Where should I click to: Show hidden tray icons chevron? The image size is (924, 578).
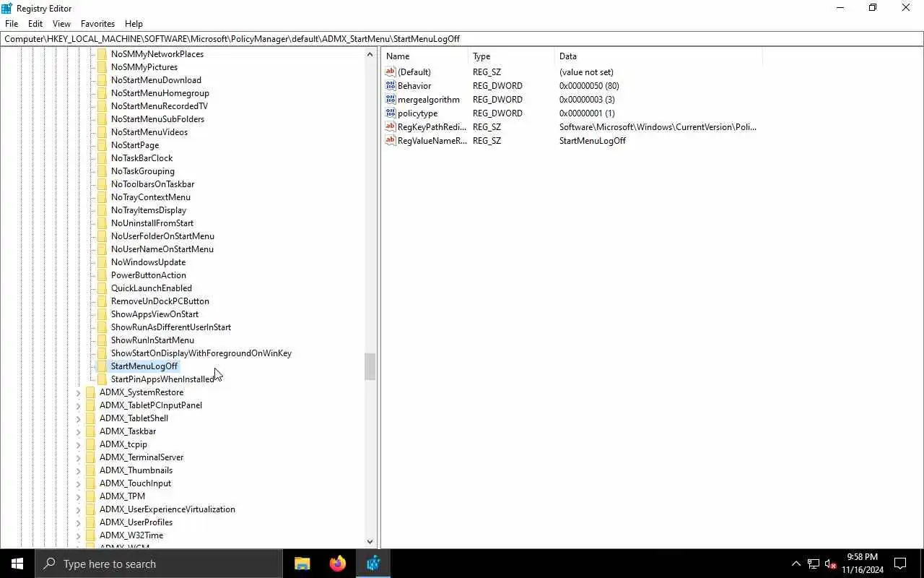(796, 564)
